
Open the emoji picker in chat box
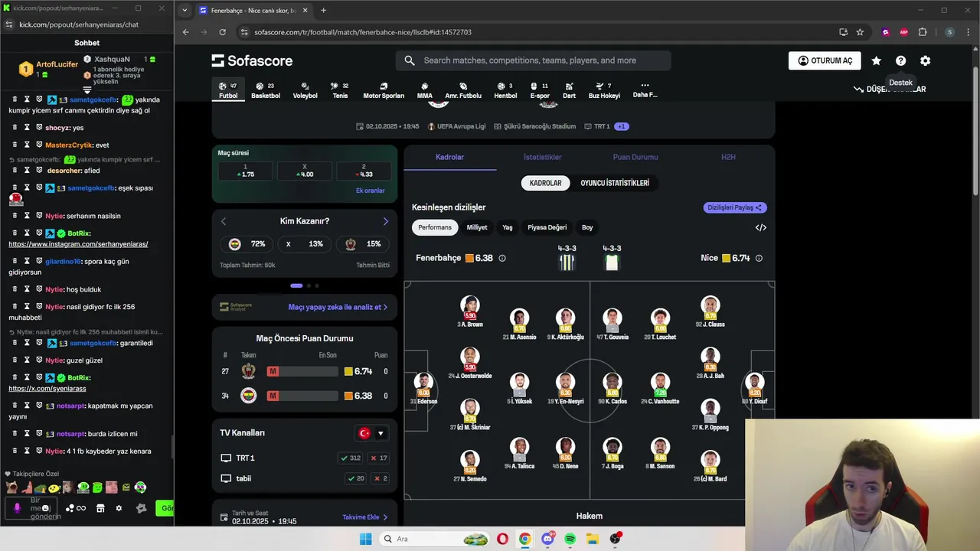coord(46,508)
